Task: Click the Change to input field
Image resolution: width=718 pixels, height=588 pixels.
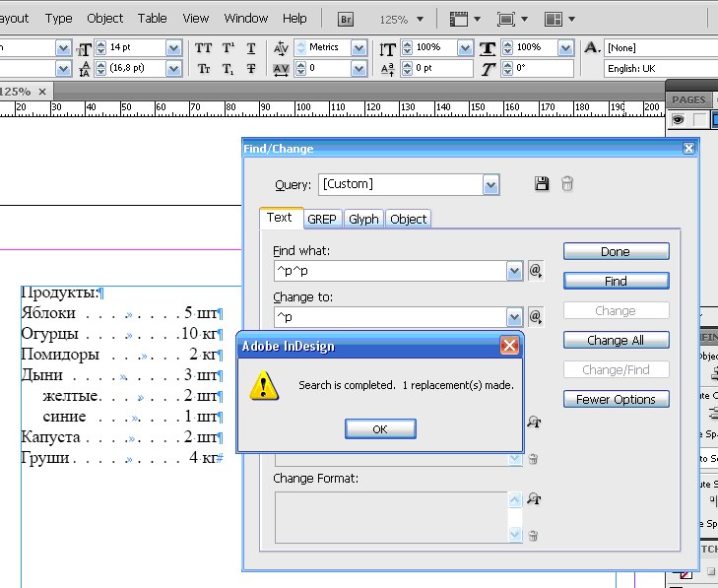Action: pyautogui.click(x=390, y=317)
